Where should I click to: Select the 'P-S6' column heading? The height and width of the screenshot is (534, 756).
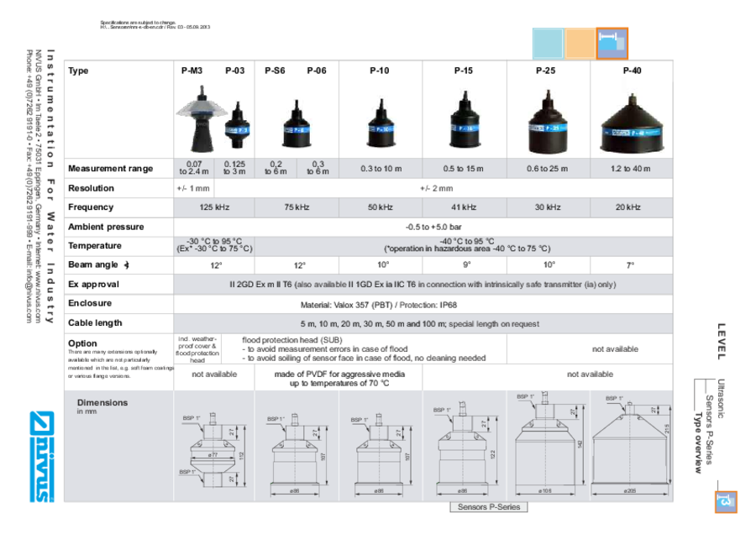click(275, 71)
